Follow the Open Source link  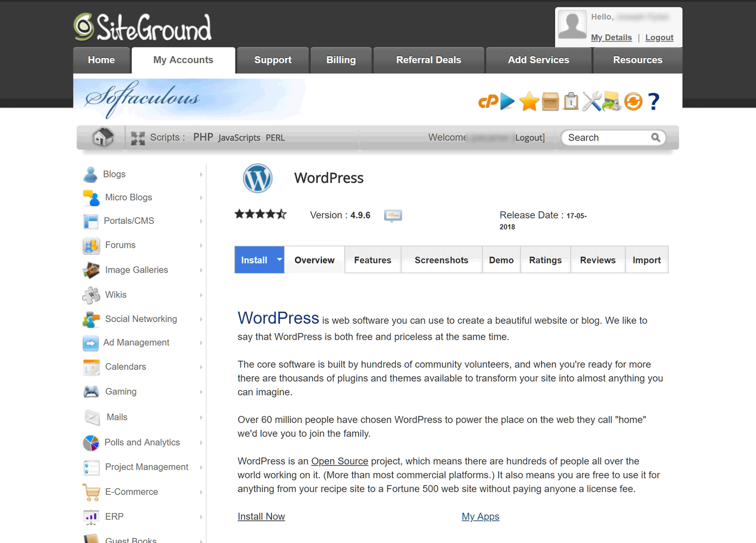pos(340,461)
